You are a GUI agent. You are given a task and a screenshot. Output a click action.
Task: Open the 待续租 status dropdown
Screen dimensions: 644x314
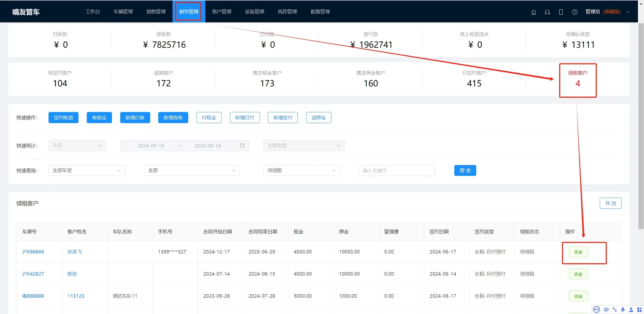coord(301,170)
